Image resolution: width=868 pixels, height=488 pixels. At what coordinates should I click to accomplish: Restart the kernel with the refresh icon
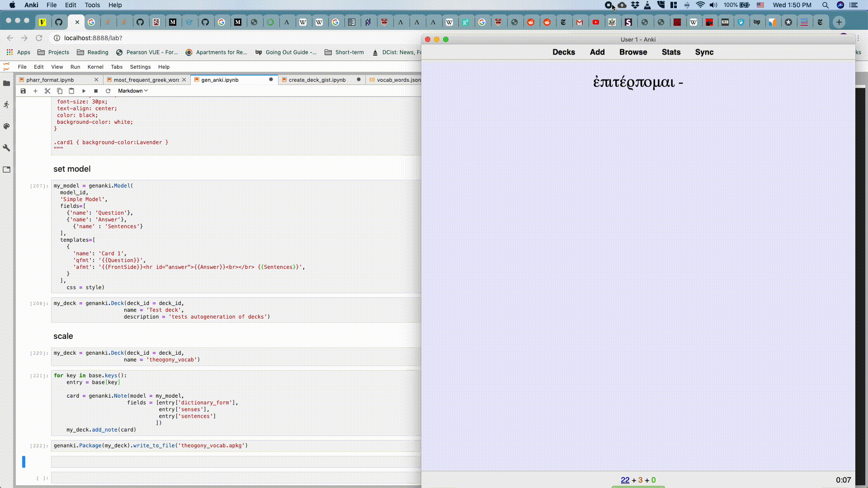pos(108,91)
